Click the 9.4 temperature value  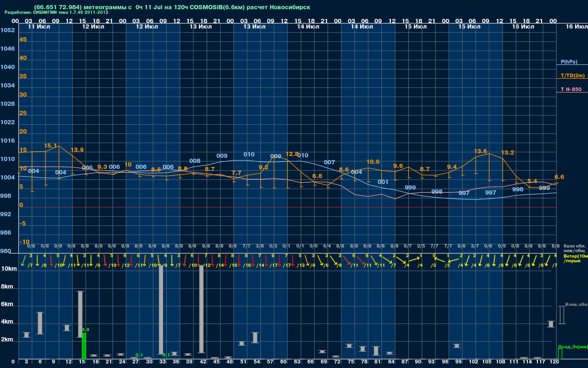(452, 167)
